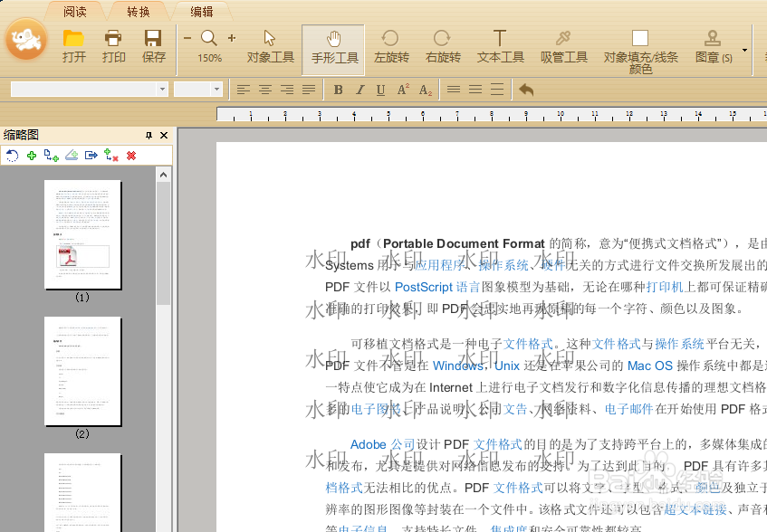Toggle italic formatting
Image resolution: width=767 pixels, height=532 pixels.
tap(360, 90)
